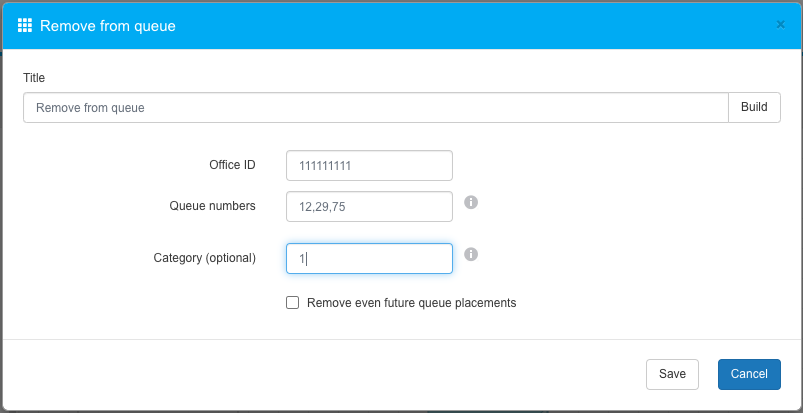Close the dialog using the X icon
The image size is (803, 413).
[x=780, y=25]
